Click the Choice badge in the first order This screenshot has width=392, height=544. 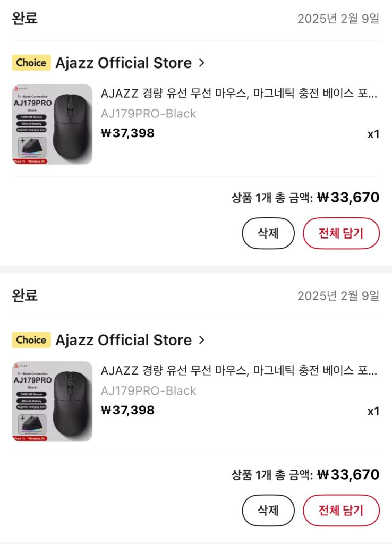tap(31, 63)
